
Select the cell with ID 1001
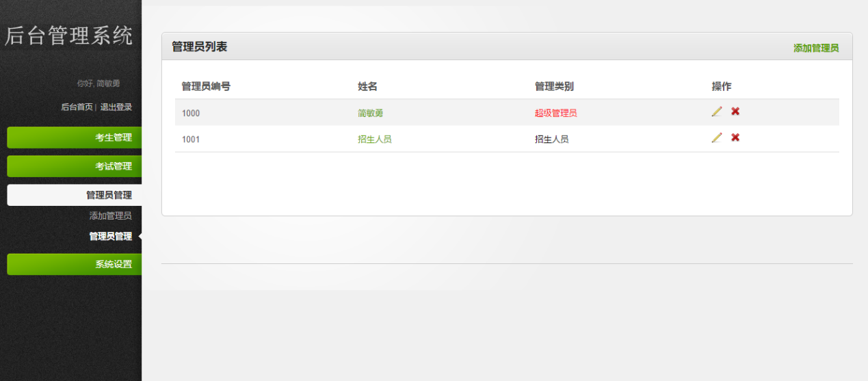(191, 139)
